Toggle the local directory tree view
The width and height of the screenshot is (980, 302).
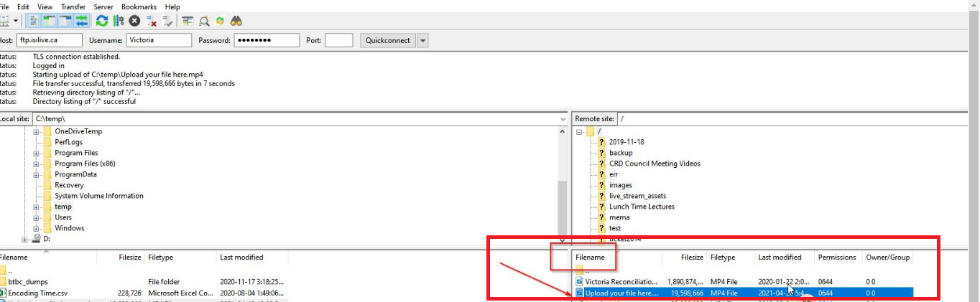click(50, 21)
